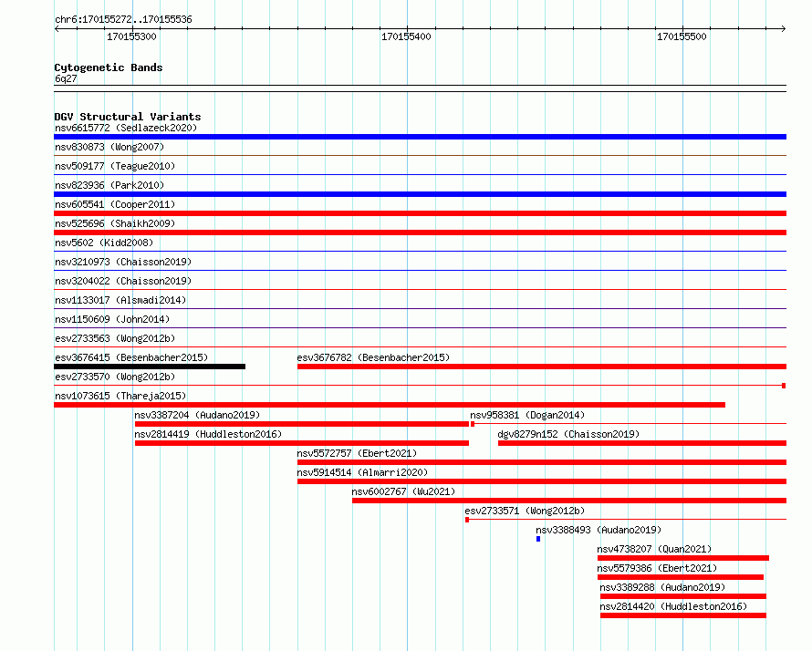Select the red dgv8279n152 variant bar
812x651 pixels.
coord(642,443)
